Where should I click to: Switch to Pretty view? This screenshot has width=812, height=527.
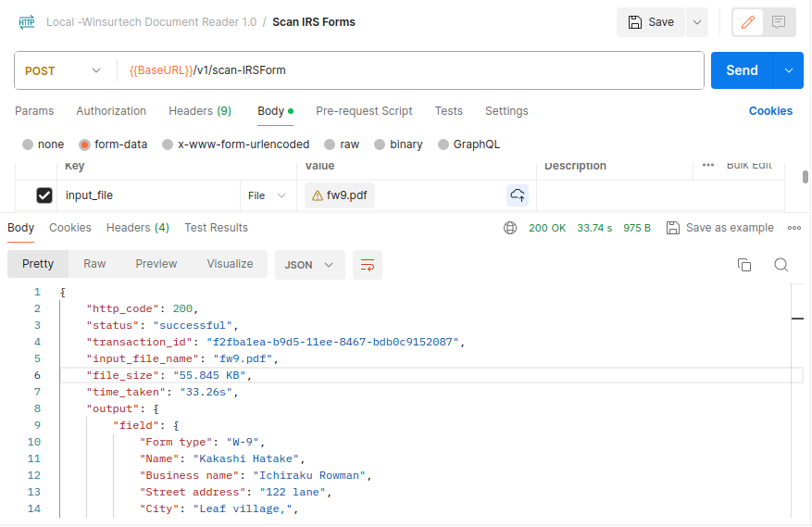click(x=38, y=264)
